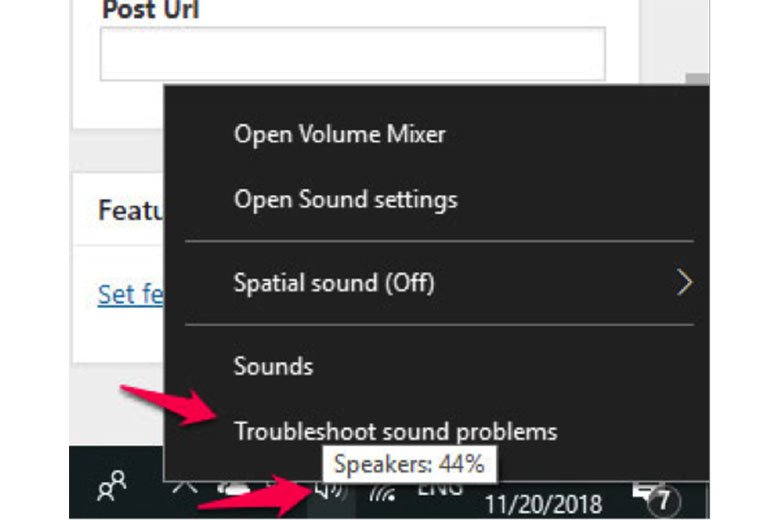
Task: Click the speaker volume tray icon
Action: [x=331, y=490]
